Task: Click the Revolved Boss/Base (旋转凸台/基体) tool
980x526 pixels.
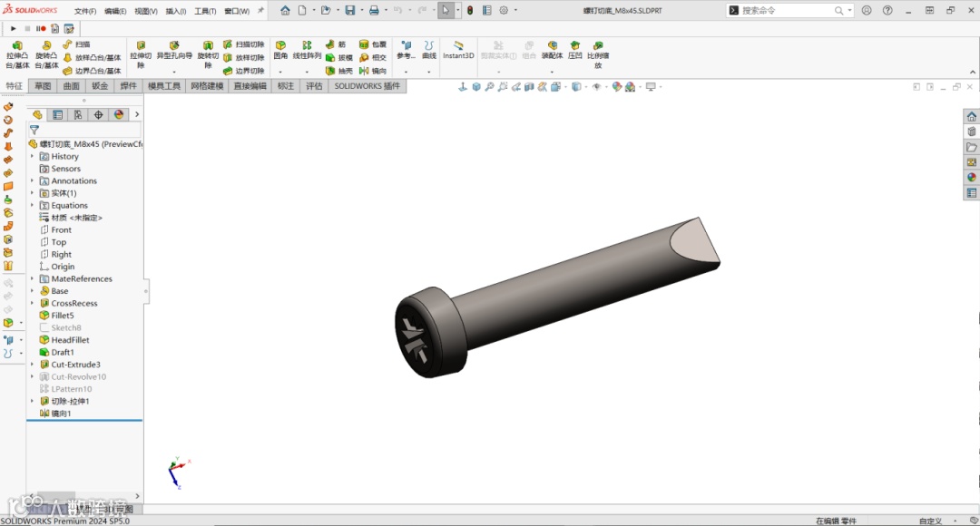Action: (46, 54)
